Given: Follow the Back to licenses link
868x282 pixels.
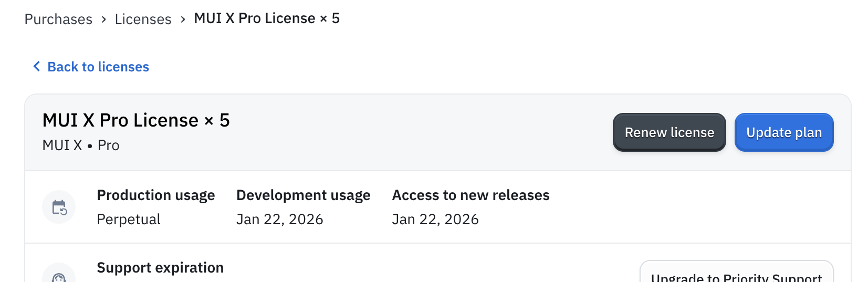Looking at the screenshot, I should [x=98, y=67].
